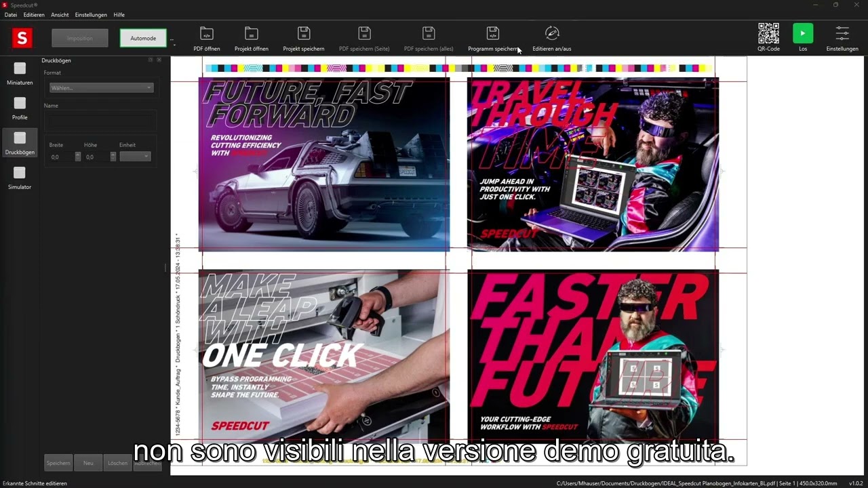
Task: Click the PDF speichern (alles) icon
Action: tap(429, 33)
